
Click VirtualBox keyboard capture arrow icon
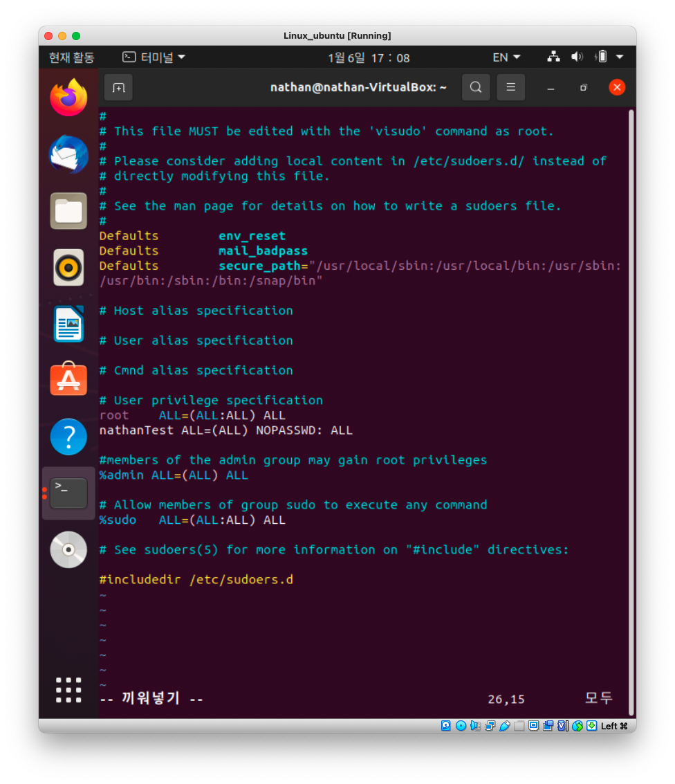[591, 725]
